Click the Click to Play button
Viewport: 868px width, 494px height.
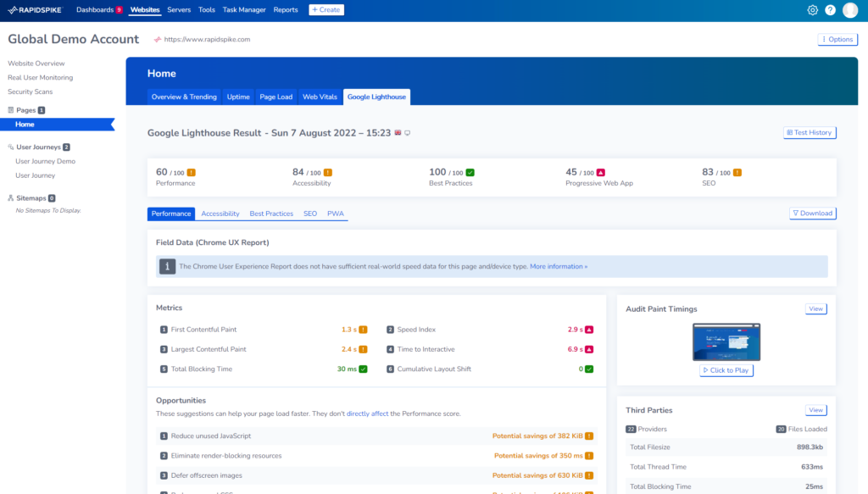tap(726, 370)
